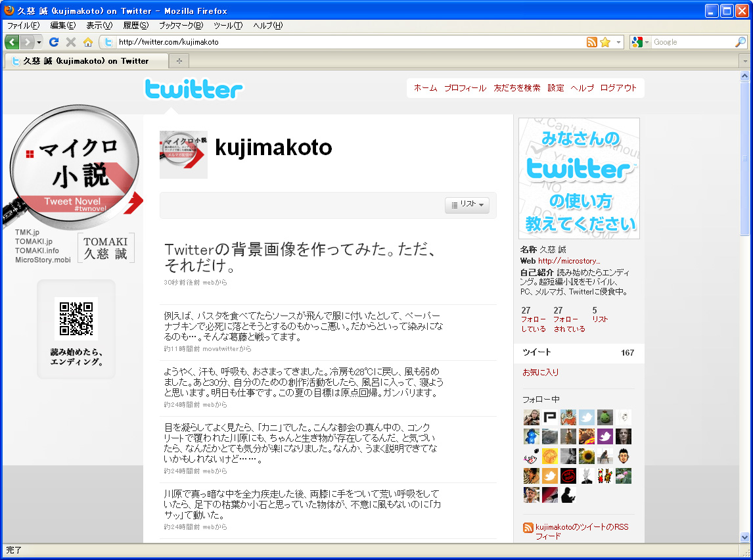Go to ホーム in the Twitter navigation

pos(426,88)
